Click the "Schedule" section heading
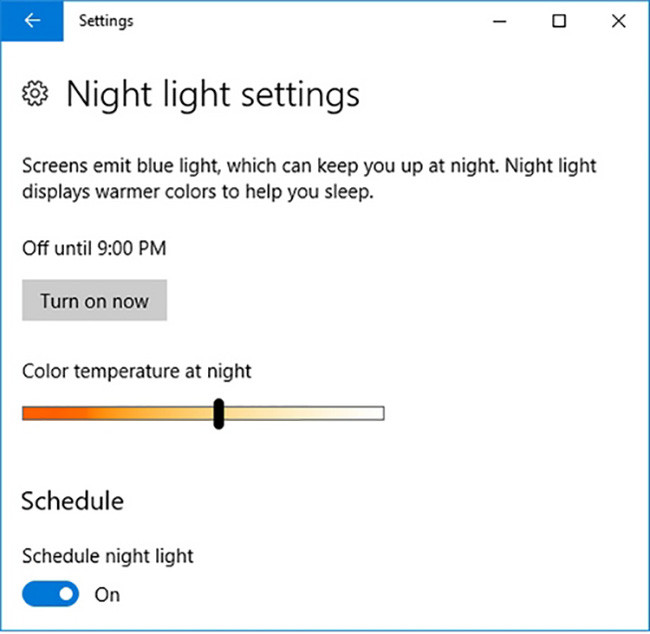The image size is (650, 634). pyautogui.click(x=73, y=500)
